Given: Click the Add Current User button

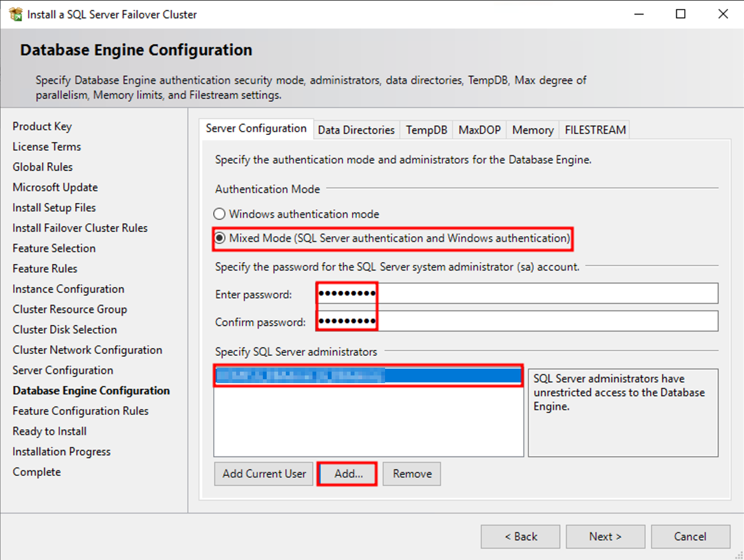Looking at the screenshot, I should [264, 473].
